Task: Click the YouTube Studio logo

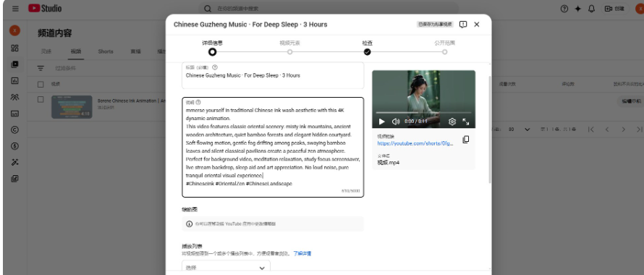Action: coord(45,8)
